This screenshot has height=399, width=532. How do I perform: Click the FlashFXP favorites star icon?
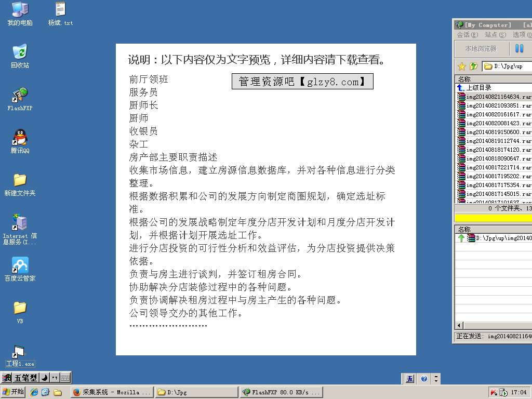462,66
